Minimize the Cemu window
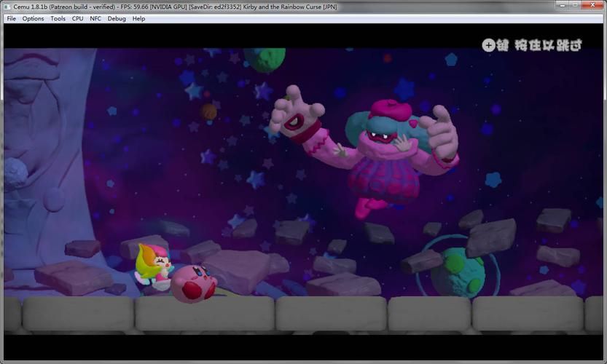607x364 pixels. (x=562, y=4)
